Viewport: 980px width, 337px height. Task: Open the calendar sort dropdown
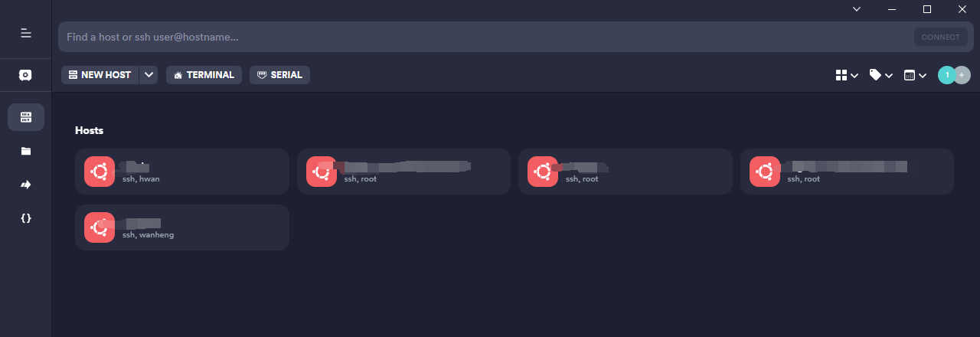point(916,75)
